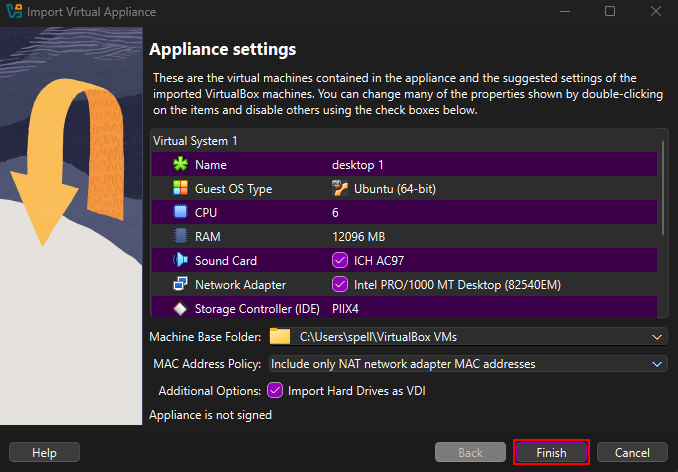Click the Storage Controller (IDE) diamond icon
The image size is (678, 472).
click(180, 309)
